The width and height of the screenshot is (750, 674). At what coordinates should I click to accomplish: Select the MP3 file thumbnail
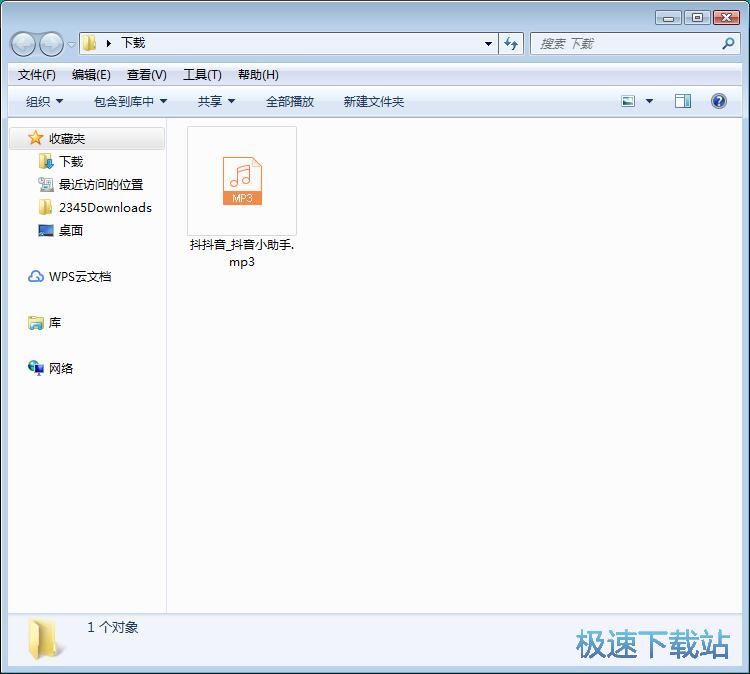[x=242, y=181]
